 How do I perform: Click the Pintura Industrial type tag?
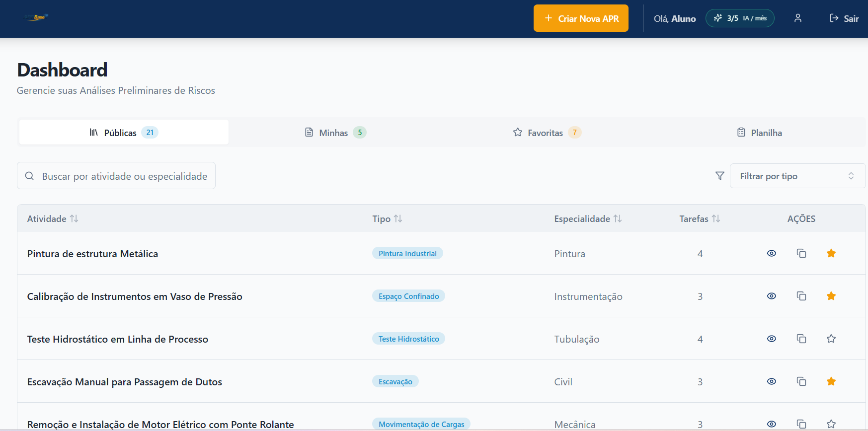[407, 253]
